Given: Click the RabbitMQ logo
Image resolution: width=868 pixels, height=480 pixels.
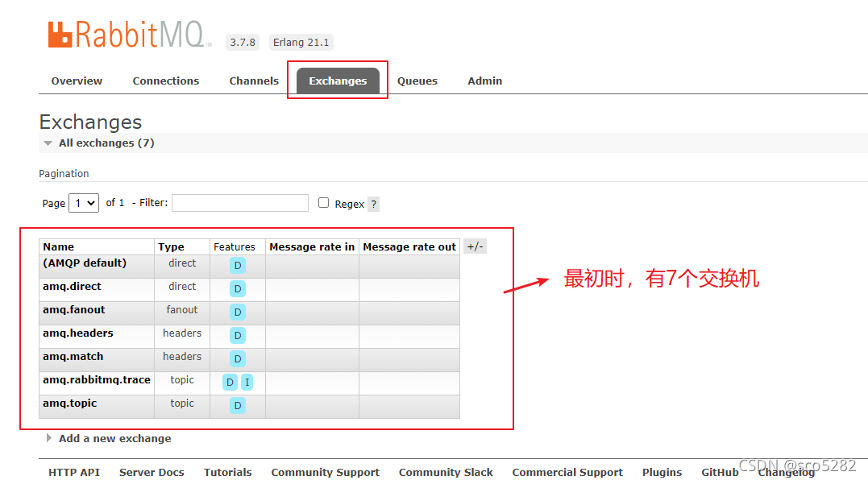Looking at the screenshot, I should (130, 35).
